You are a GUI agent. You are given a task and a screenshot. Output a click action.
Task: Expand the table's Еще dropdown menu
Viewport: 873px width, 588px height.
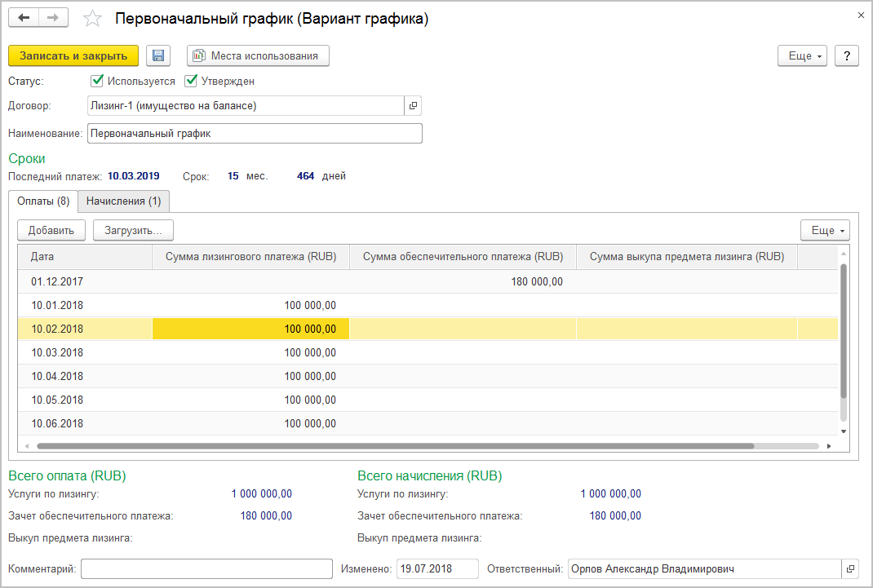point(825,230)
